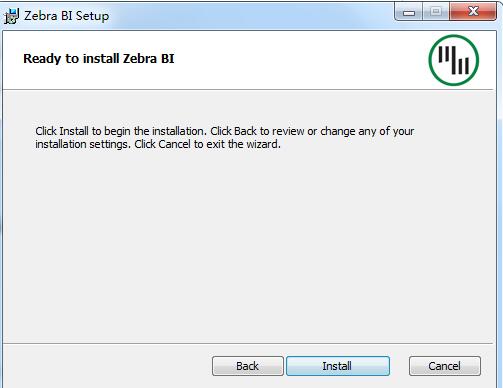Go back to the previous setup step
Viewport: 503px width, 388px height.
click(248, 366)
